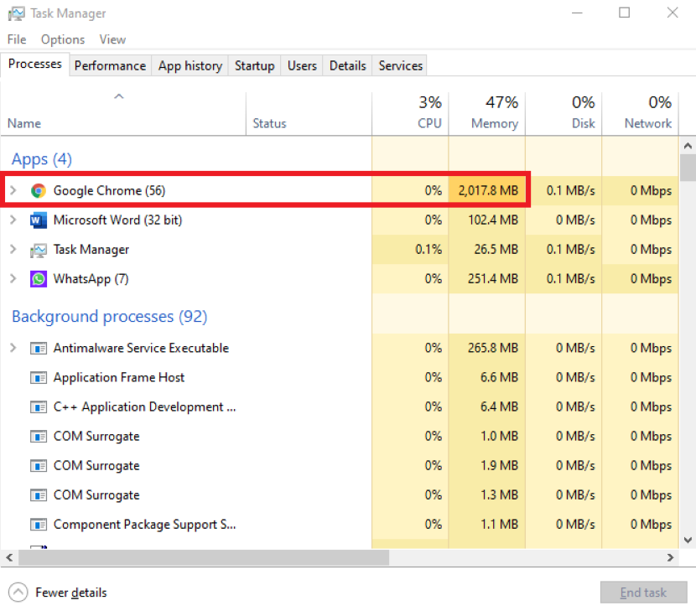696x616 pixels.
Task: Click the End task button
Action: point(644,593)
